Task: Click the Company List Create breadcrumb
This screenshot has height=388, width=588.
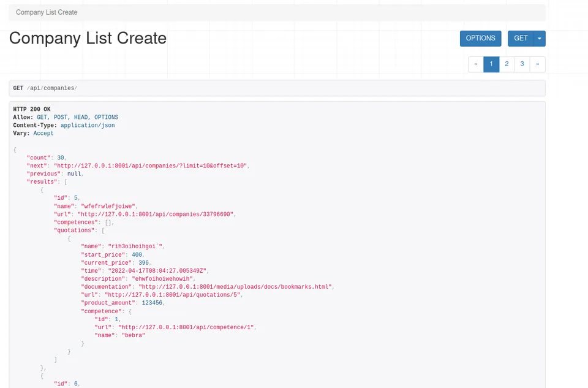Action: (47, 12)
